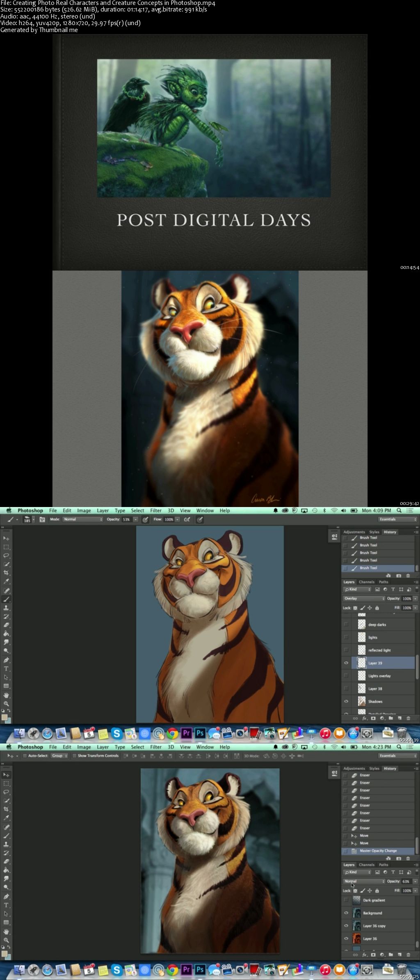
Task: Add layer mask icon in 4:23 PM Layers panel
Action: point(373,955)
